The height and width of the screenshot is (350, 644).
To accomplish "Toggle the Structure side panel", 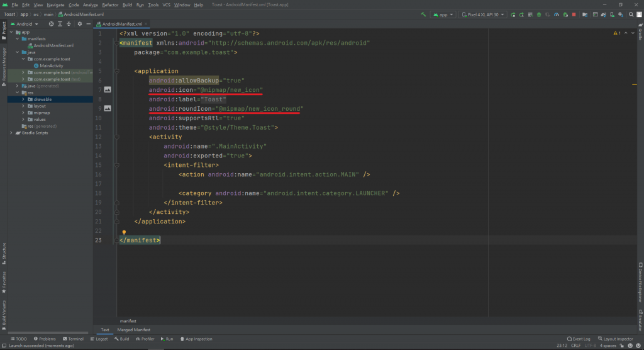I will (4, 253).
